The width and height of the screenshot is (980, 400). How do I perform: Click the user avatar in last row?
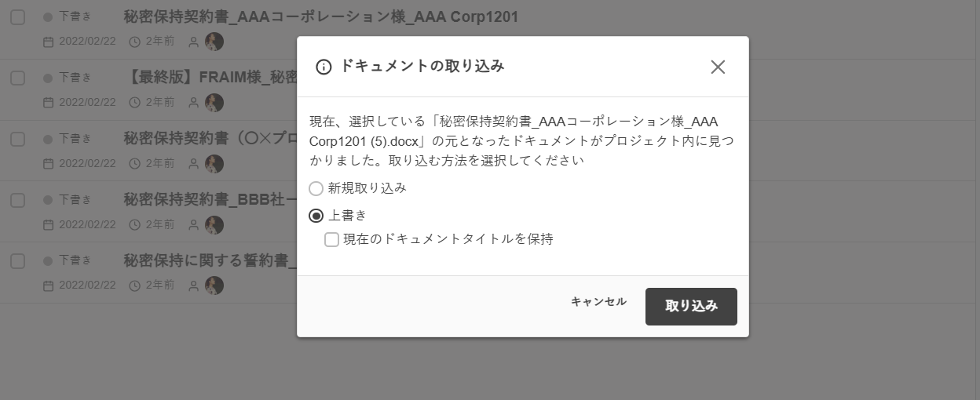pos(214,285)
